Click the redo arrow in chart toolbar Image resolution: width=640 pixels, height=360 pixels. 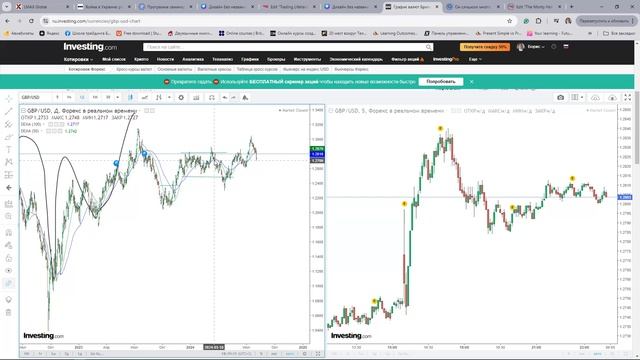coord(233,98)
